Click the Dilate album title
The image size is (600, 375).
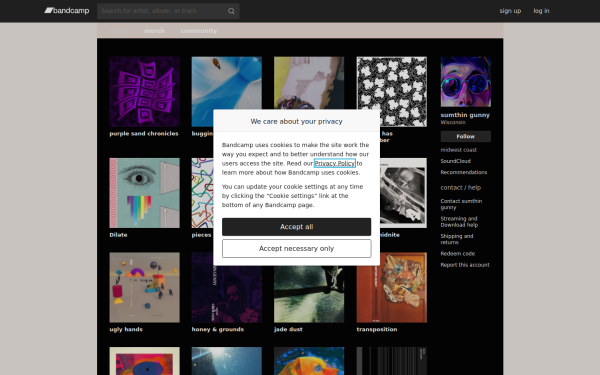(118, 235)
